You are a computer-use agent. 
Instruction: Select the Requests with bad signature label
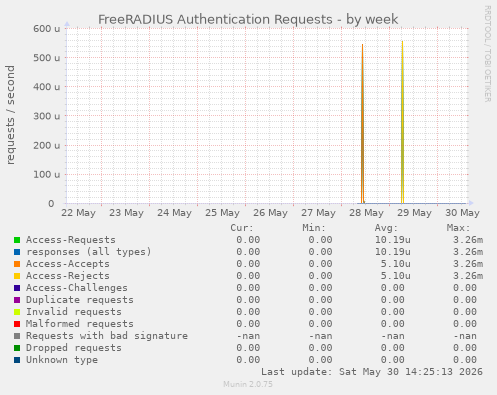point(107,336)
